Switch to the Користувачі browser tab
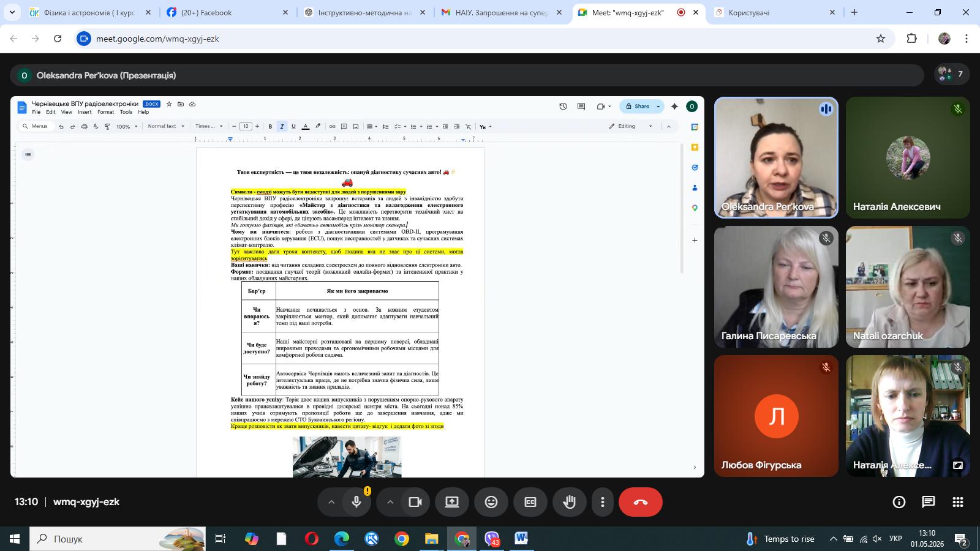This screenshot has width=980, height=551. (774, 12)
